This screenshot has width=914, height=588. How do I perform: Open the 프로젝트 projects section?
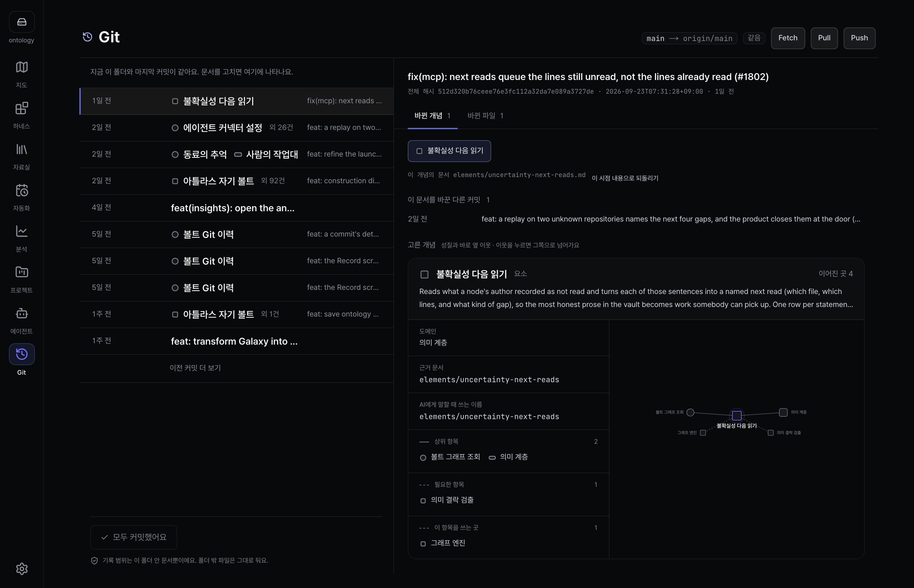pyautogui.click(x=22, y=279)
